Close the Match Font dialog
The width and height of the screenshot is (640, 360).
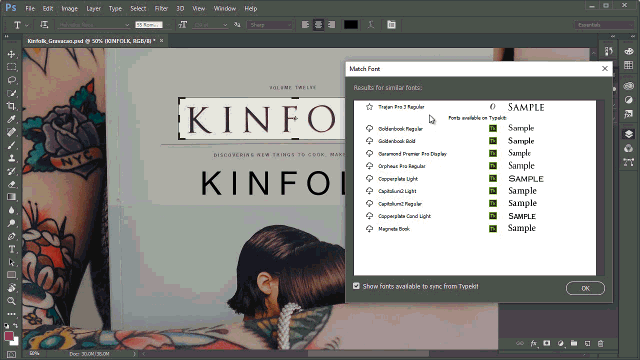(x=605, y=69)
